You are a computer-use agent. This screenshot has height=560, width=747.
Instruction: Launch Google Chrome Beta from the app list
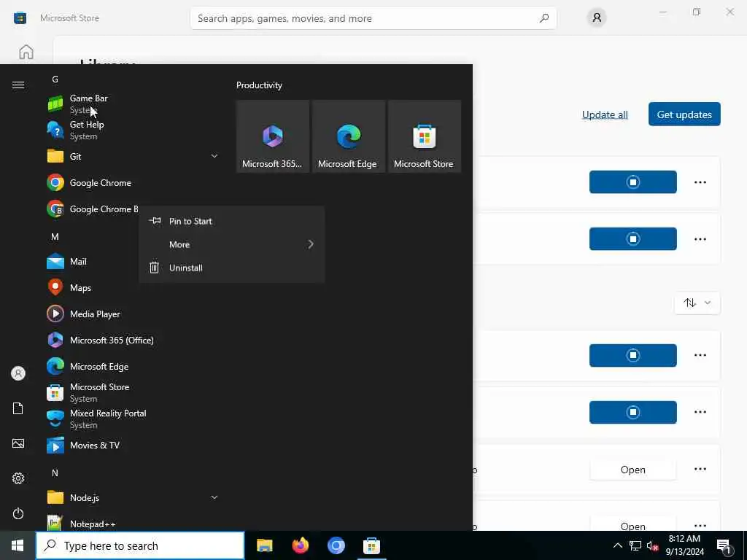[91, 209]
